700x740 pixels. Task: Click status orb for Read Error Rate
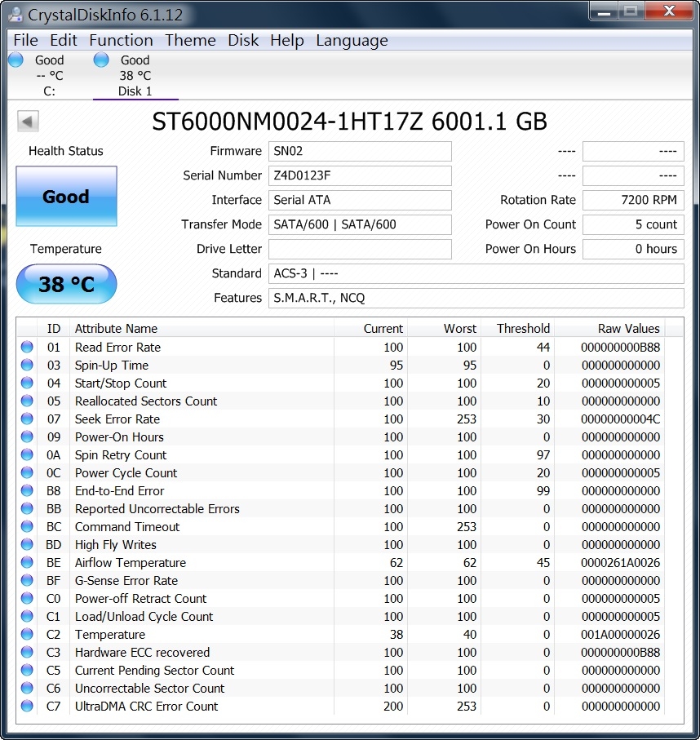pos(27,347)
